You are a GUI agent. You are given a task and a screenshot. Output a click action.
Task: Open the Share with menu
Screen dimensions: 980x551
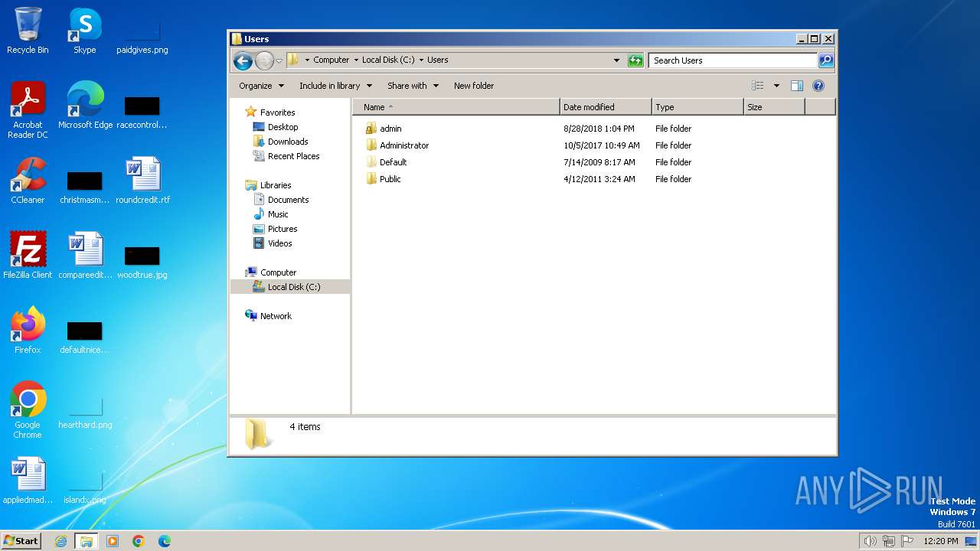(x=413, y=86)
